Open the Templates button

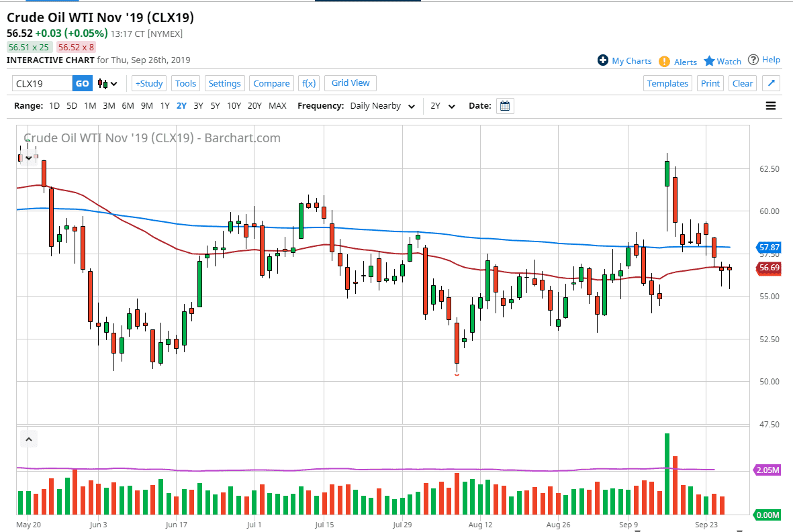(667, 83)
